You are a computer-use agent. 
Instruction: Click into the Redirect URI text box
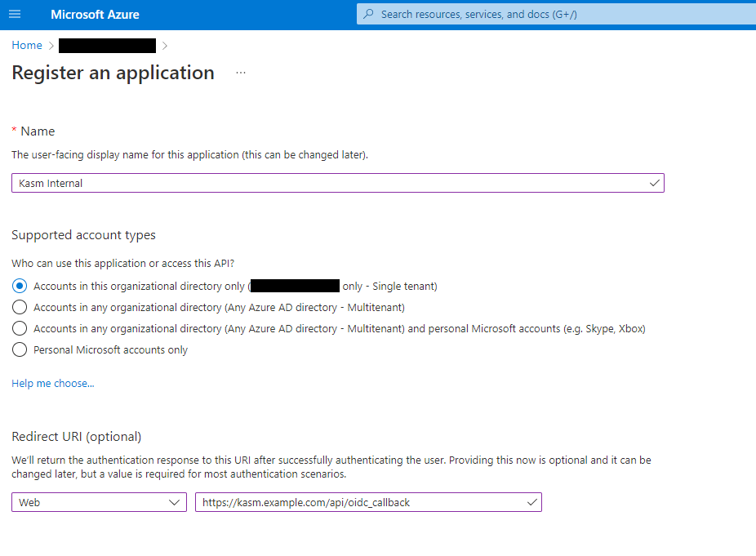tap(359, 502)
